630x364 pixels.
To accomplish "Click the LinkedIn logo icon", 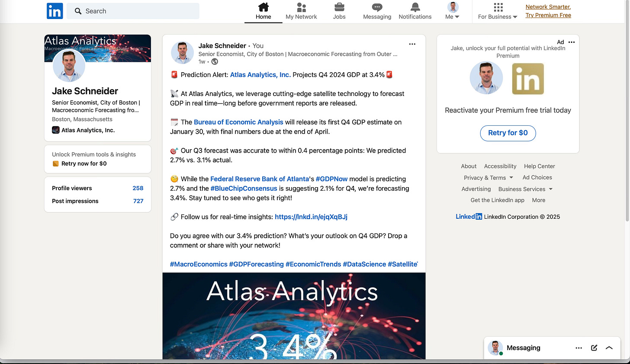I will pos(55,11).
